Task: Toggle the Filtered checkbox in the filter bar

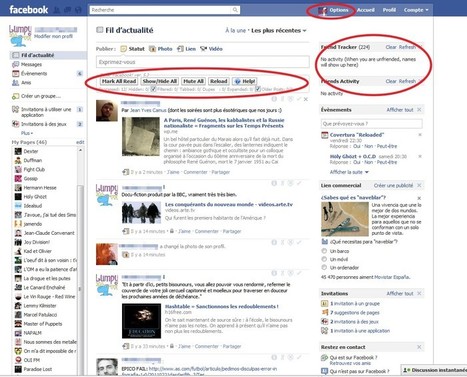Action: point(153,89)
